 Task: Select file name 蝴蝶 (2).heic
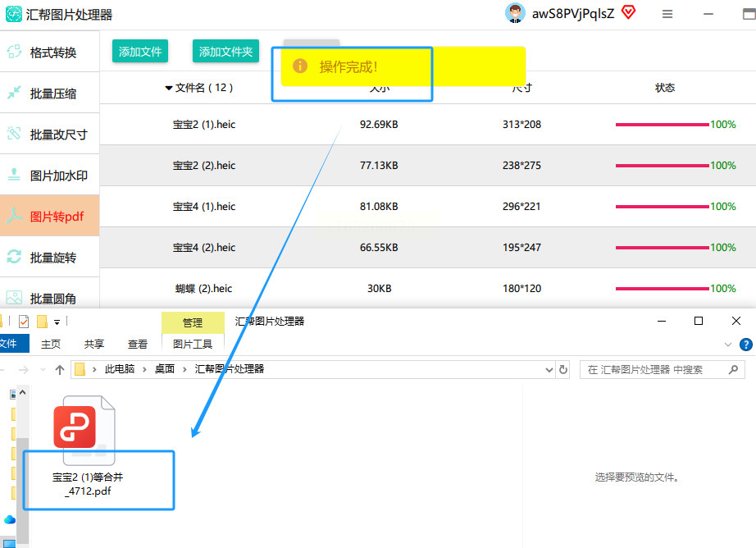[203, 289]
